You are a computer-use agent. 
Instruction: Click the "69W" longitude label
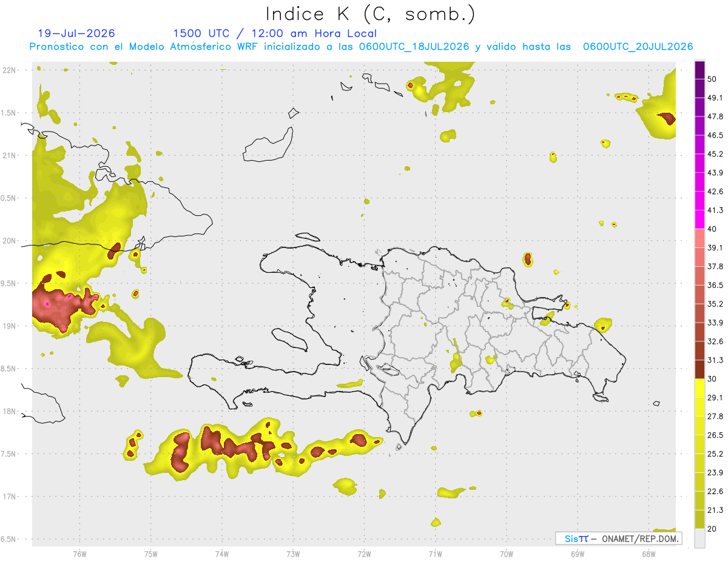coord(577,554)
